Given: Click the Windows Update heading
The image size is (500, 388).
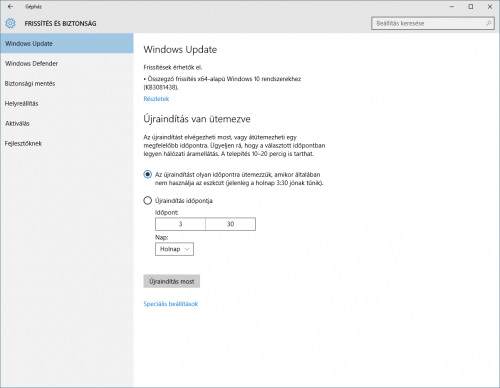Looking at the screenshot, I should (x=180, y=49).
